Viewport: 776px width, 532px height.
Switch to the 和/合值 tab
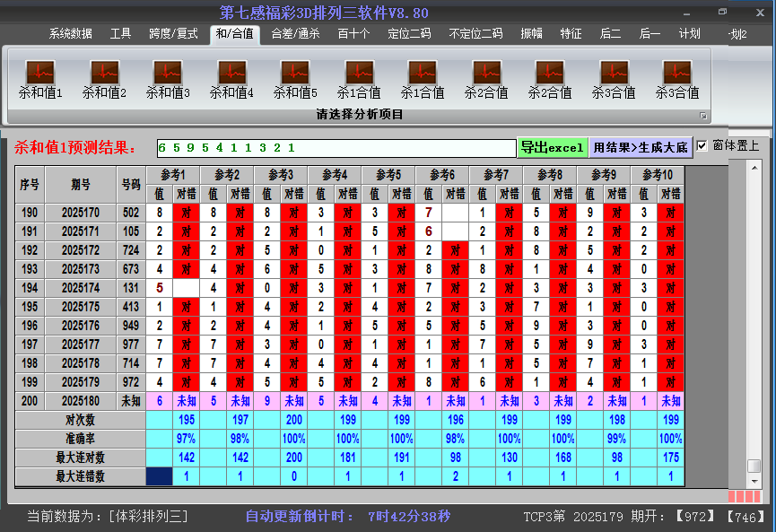pos(234,34)
